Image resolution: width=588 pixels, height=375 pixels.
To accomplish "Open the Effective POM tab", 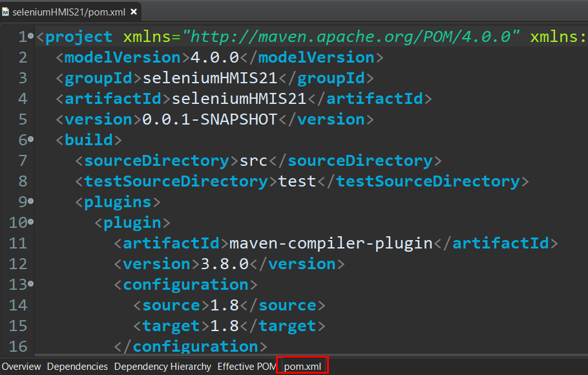I will click(246, 367).
